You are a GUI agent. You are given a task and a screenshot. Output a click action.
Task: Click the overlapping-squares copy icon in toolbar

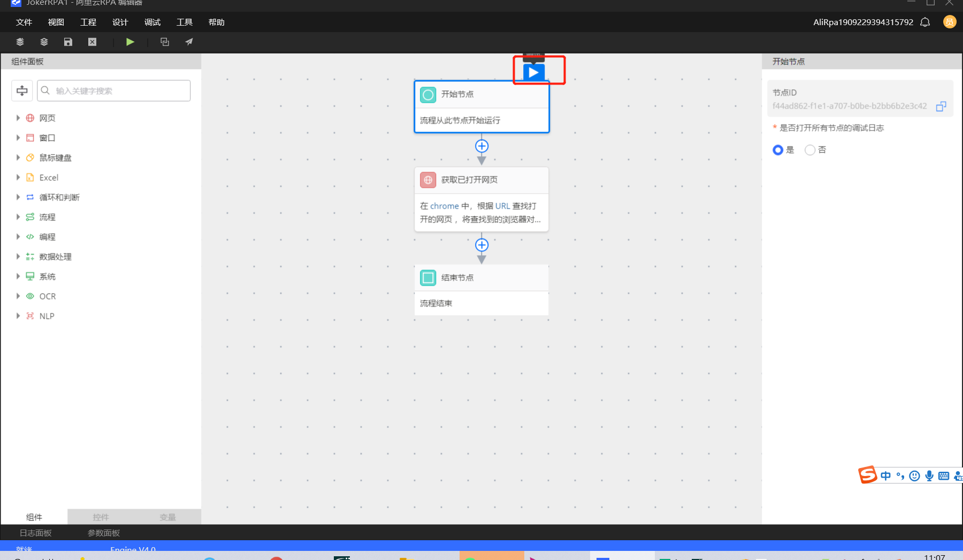tap(165, 42)
